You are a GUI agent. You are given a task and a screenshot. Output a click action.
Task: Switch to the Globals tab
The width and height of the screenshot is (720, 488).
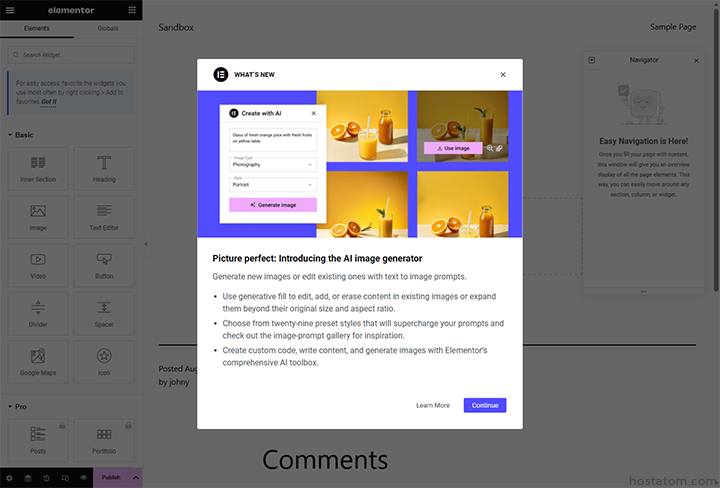pos(106,28)
